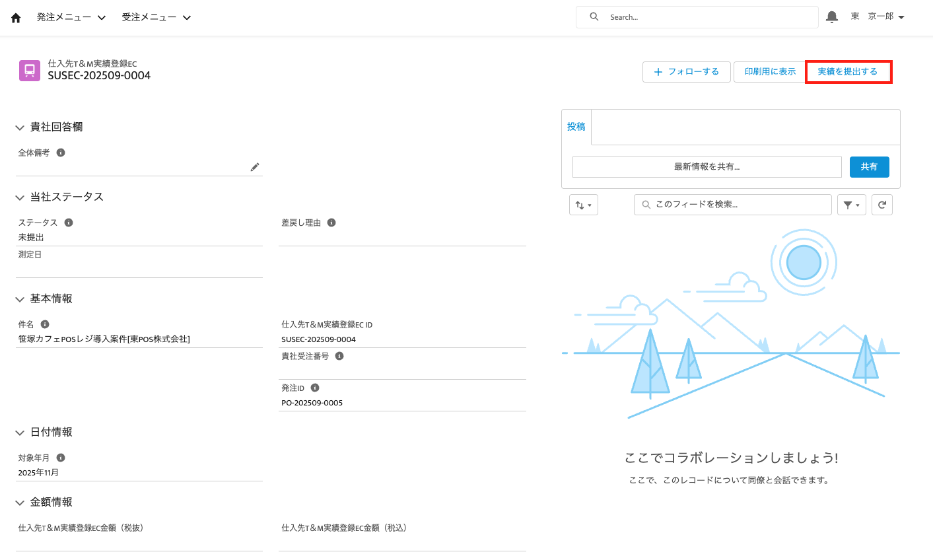
Task: Select the 投稿 tab
Action: pos(576,127)
